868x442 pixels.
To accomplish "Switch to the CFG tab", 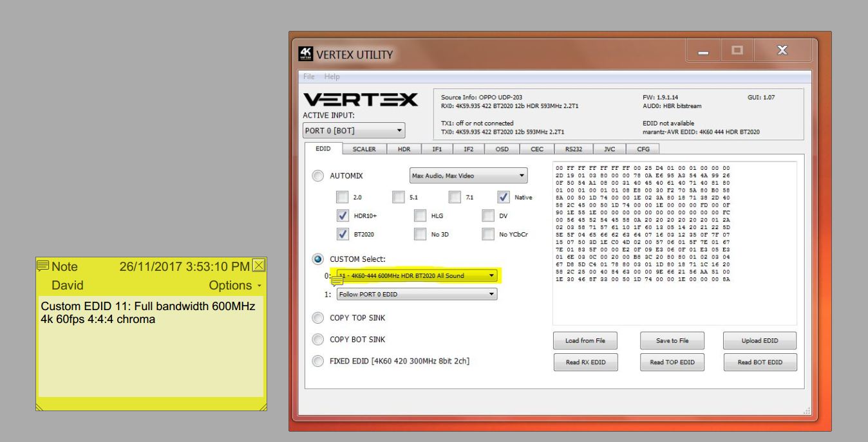I will 643,149.
